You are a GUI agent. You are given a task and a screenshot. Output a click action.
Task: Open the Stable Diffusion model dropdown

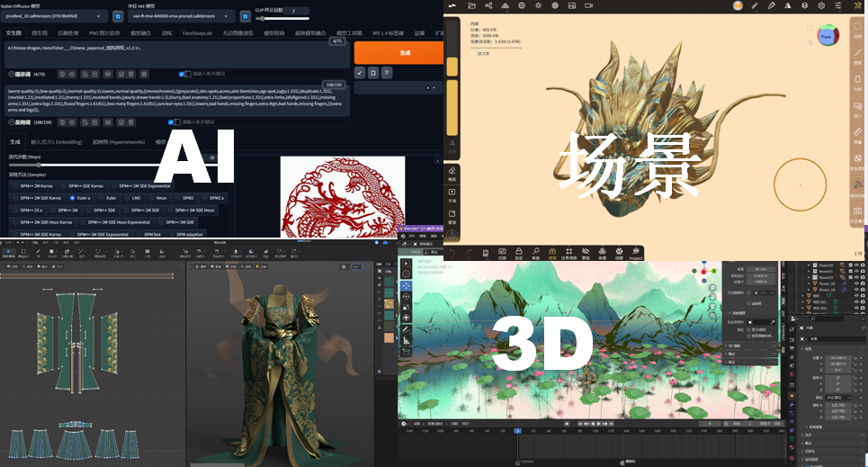(54, 16)
